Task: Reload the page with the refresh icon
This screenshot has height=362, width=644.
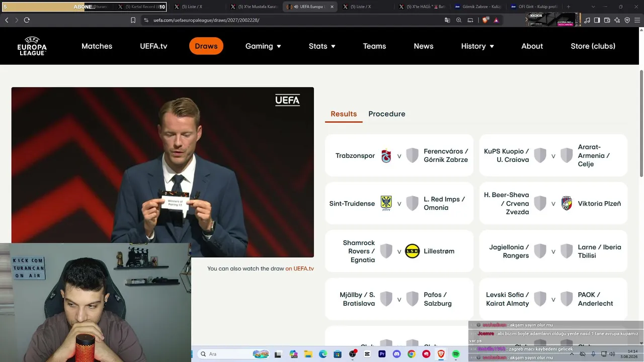Action: (x=27, y=20)
